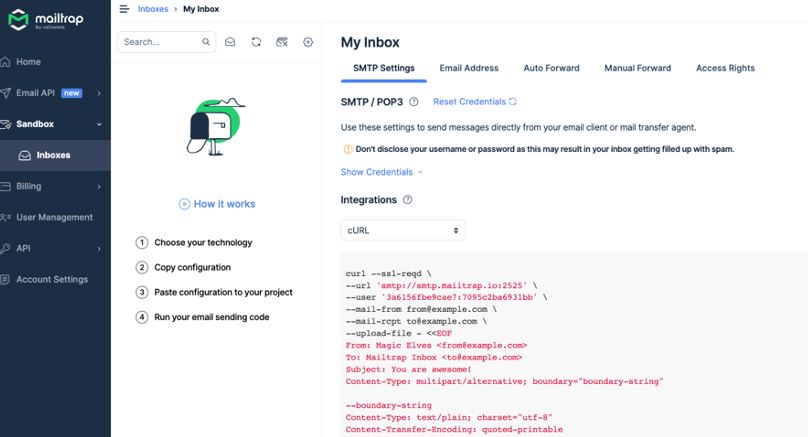Click the --mail-from from@example.com line
The image size is (808, 437).
(x=422, y=309)
